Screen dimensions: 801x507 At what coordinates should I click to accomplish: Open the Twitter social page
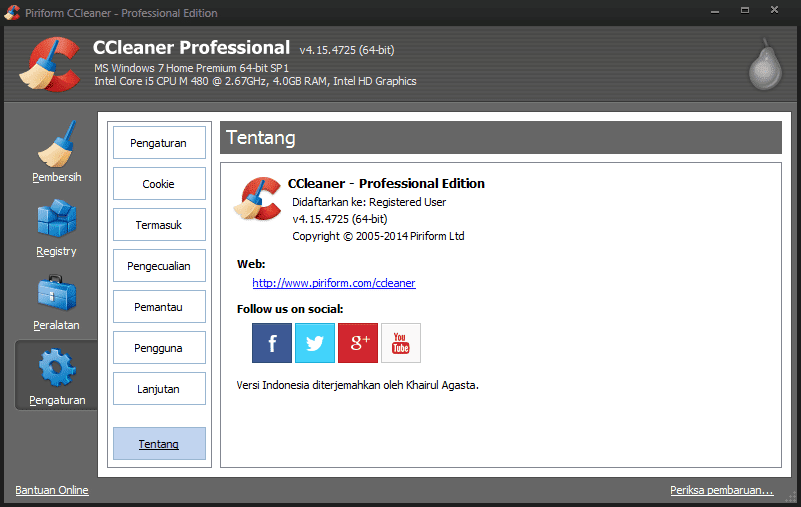(315, 343)
